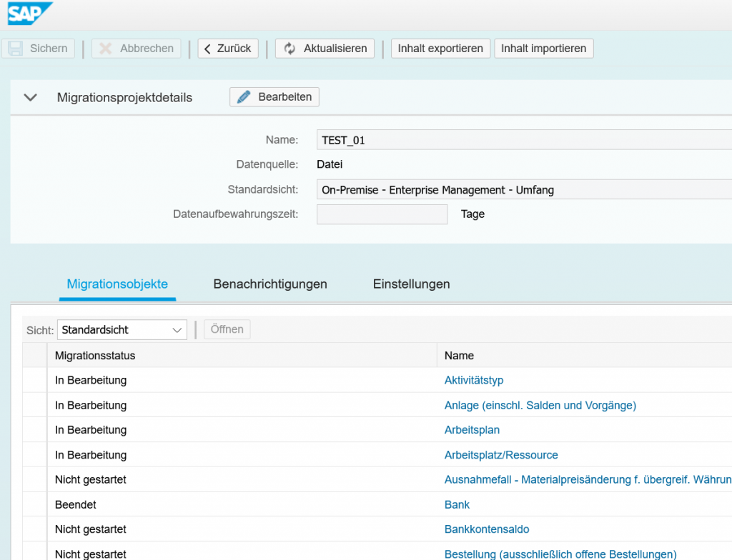
Task: Open the Arbeitsplan migration object
Action: coord(472,430)
